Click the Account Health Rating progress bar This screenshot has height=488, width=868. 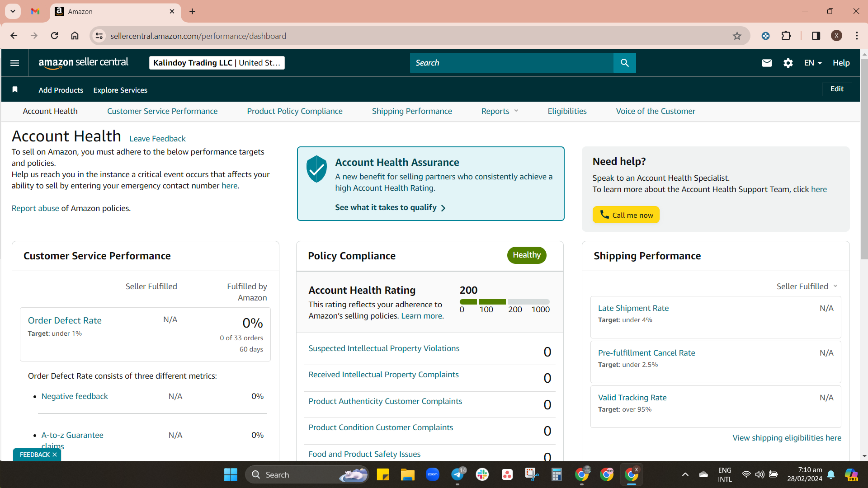pyautogui.click(x=505, y=301)
